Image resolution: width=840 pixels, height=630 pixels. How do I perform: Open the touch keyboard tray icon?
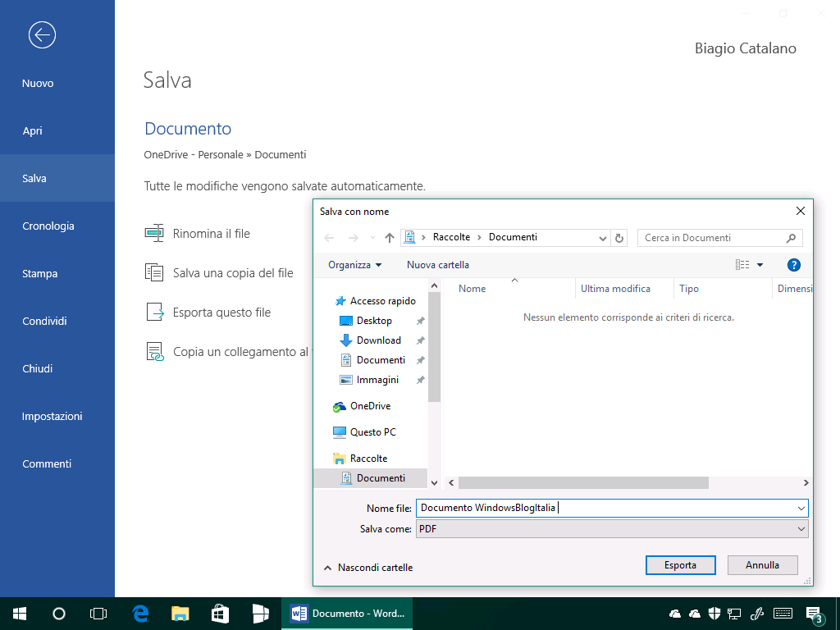tap(783, 614)
